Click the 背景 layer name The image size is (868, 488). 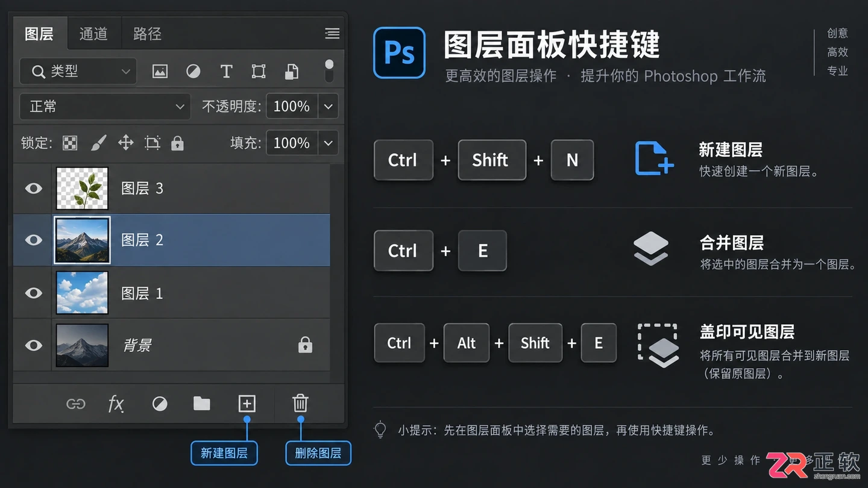click(137, 345)
